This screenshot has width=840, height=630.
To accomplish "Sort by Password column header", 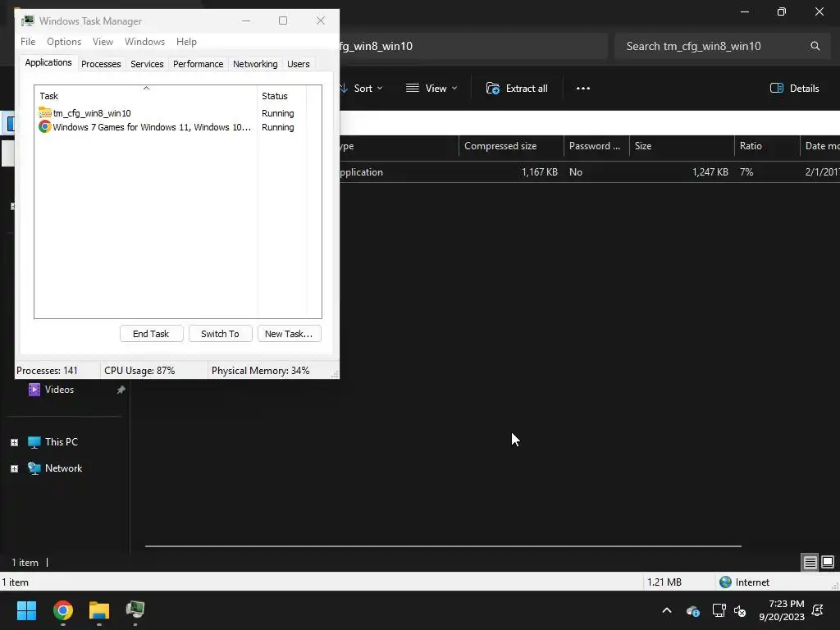I will tap(596, 146).
